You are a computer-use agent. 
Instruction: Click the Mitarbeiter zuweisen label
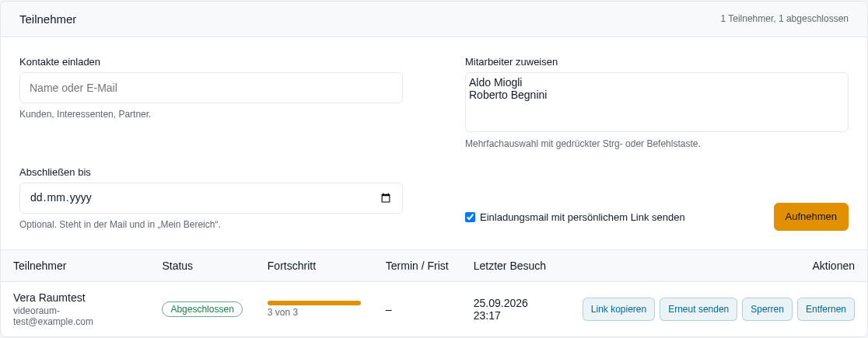tap(511, 62)
